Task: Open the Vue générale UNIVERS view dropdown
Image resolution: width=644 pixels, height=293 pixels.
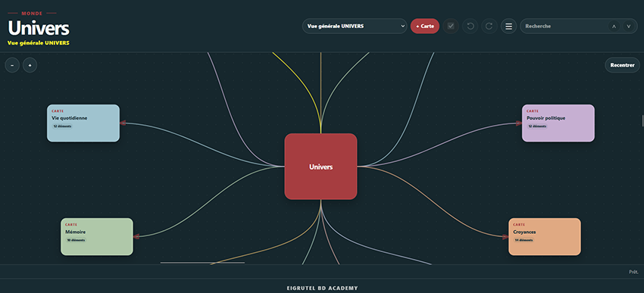Action: [x=355, y=26]
